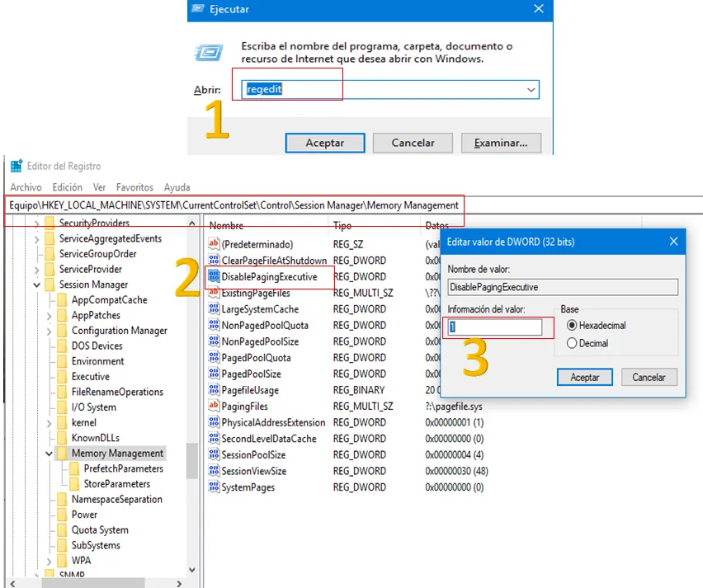
Task: Select the KnownDLLs key in tree
Action: tap(96, 438)
